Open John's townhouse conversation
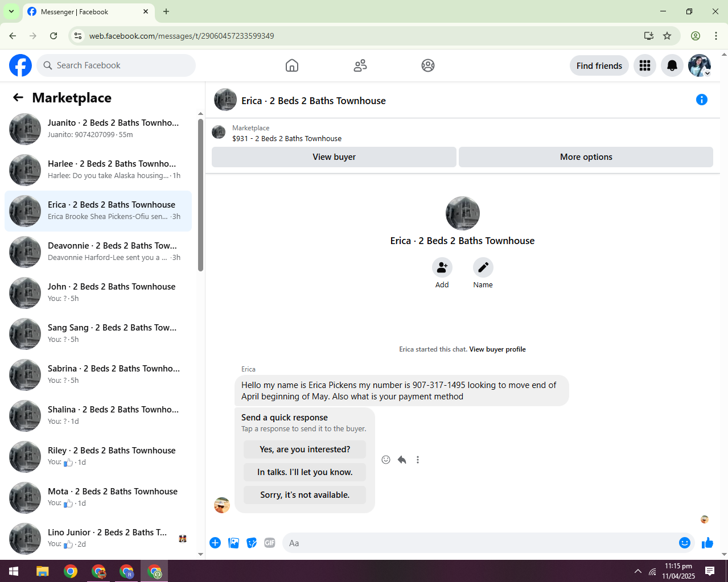The height and width of the screenshot is (582, 728). [x=98, y=293]
